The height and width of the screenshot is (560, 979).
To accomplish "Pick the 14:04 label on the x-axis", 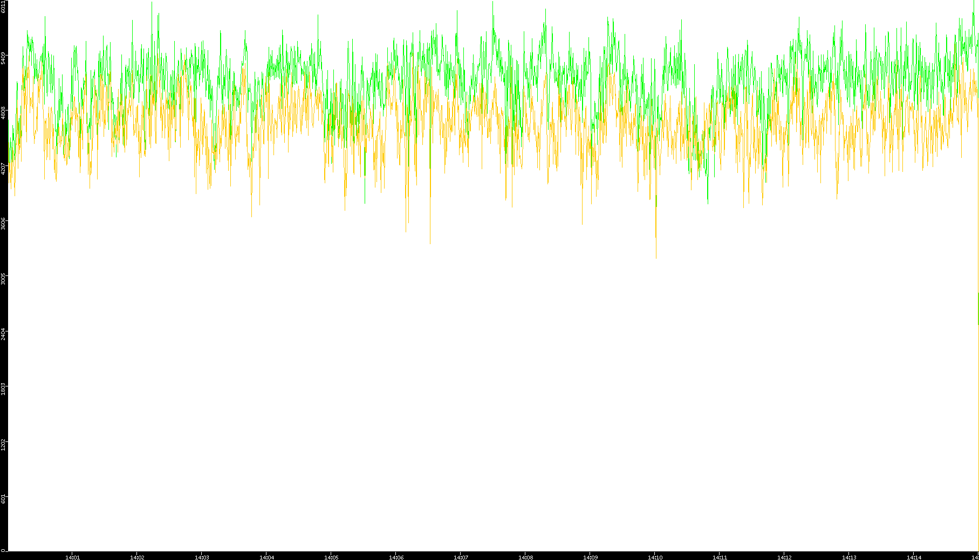I will [x=266, y=557].
